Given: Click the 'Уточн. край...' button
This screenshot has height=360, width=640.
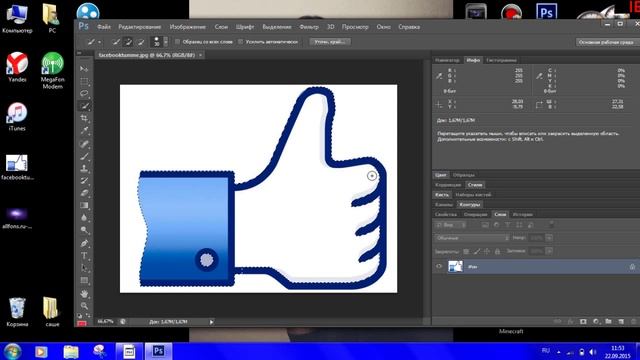Looking at the screenshot, I should (330, 42).
